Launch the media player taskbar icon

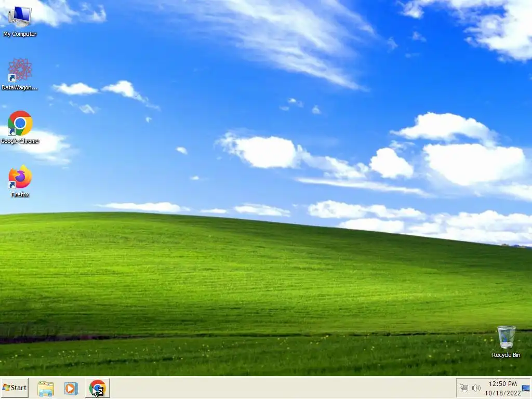71,388
